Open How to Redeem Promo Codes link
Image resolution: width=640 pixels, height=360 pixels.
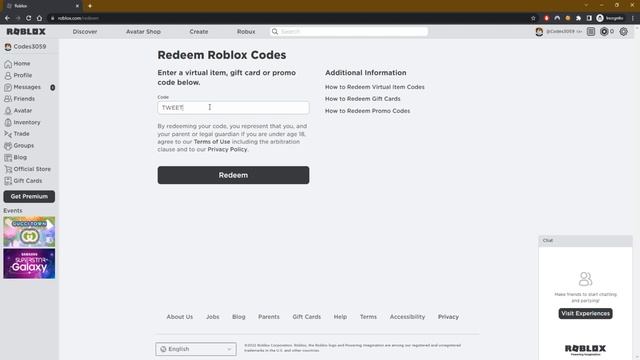click(x=367, y=111)
